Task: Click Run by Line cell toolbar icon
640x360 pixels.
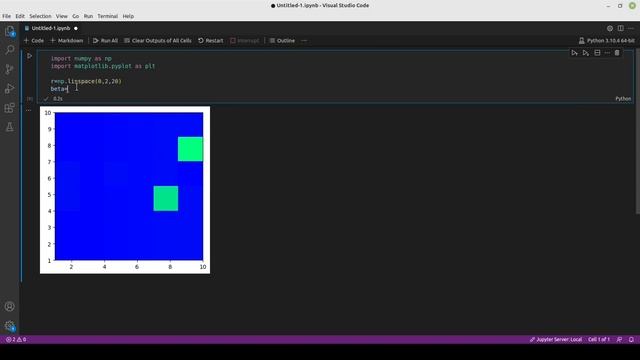Action: pyautogui.click(x=574, y=53)
